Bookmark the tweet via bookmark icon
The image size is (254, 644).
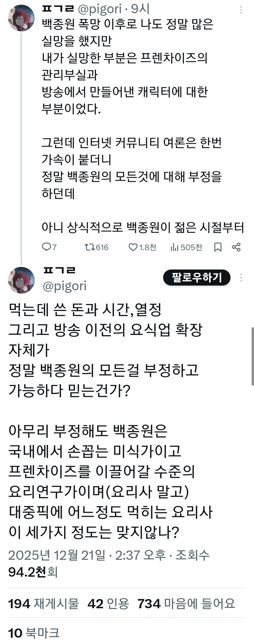pyautogui.click(x=218, y=247)
